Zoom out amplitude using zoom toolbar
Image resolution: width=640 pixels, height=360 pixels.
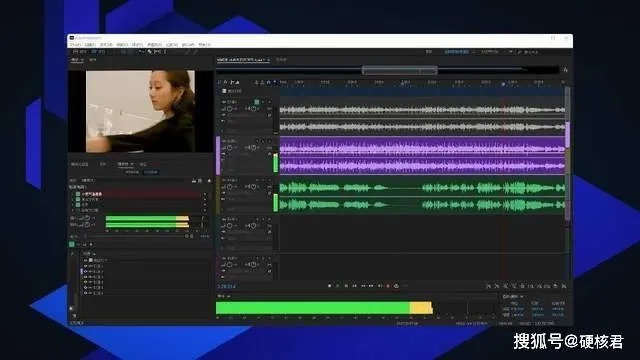(497, 286)
